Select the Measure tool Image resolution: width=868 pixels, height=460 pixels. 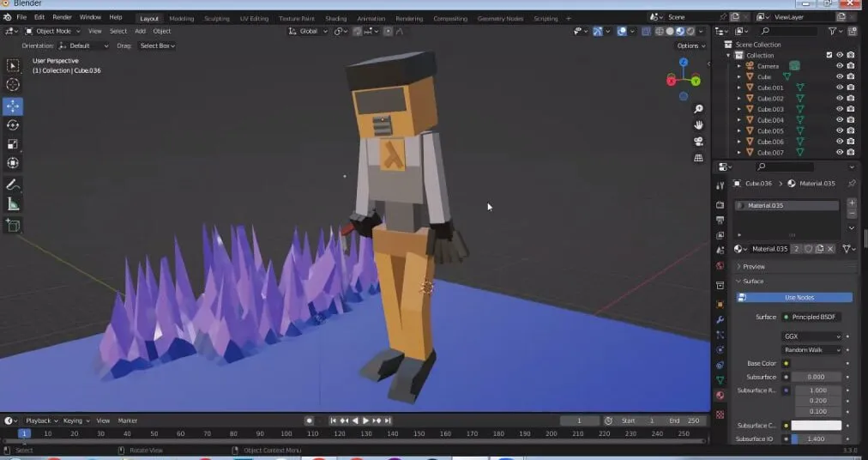(x=13, y=204)
